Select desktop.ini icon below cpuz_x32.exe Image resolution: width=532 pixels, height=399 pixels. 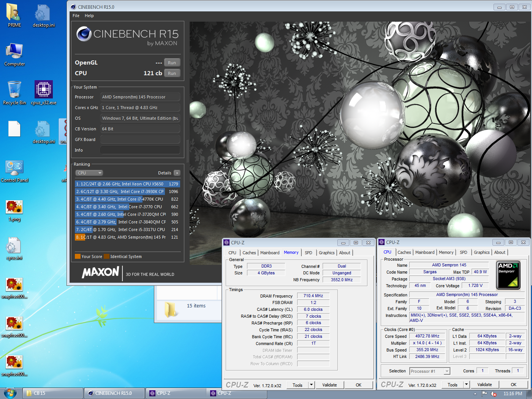[x=44, y=132]
